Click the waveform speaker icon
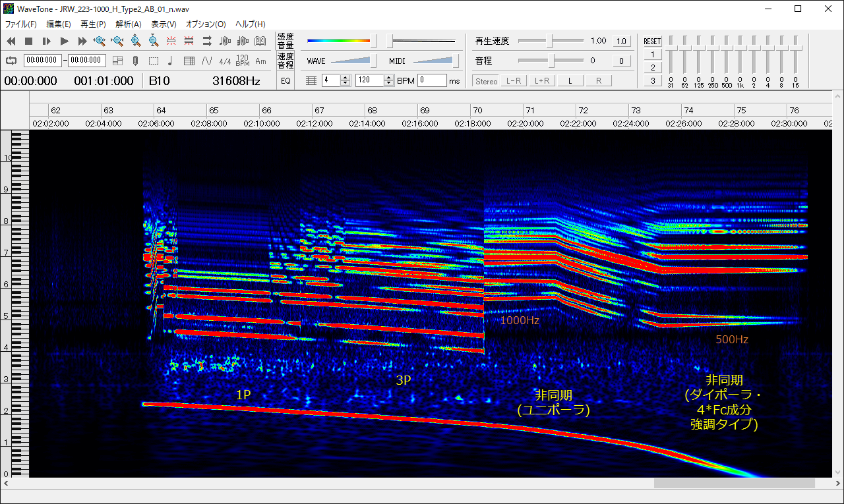 coord(243,41)
